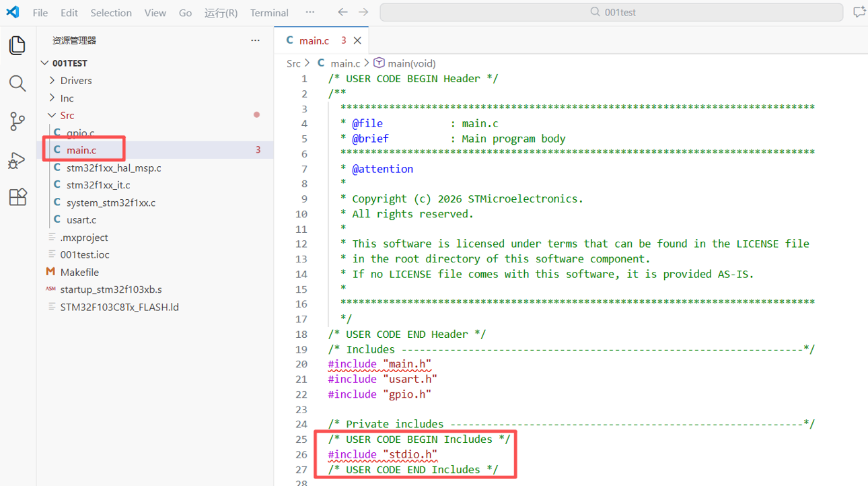Click the 001test command center search box
868x498 pixels.
[611, 12]
